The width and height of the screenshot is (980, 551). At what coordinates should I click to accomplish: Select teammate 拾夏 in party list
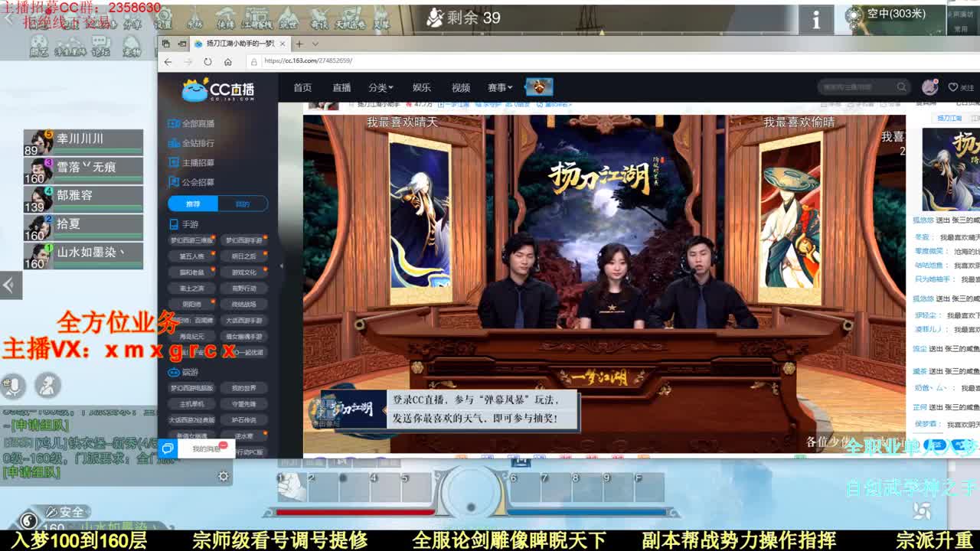pyautogui.click(x=83, y=227)
